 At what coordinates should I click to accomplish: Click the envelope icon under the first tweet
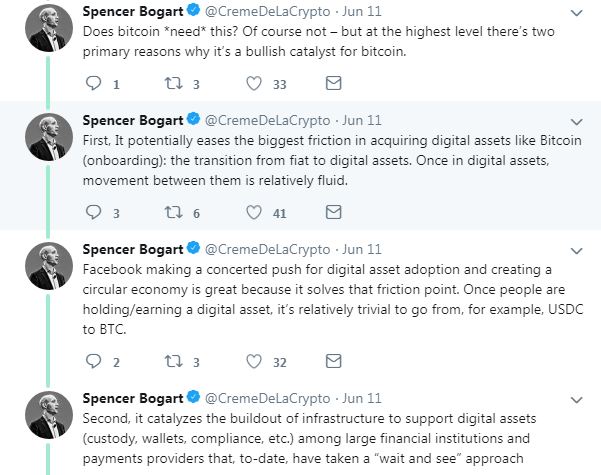pyautogui.click(x=334, y=84)
